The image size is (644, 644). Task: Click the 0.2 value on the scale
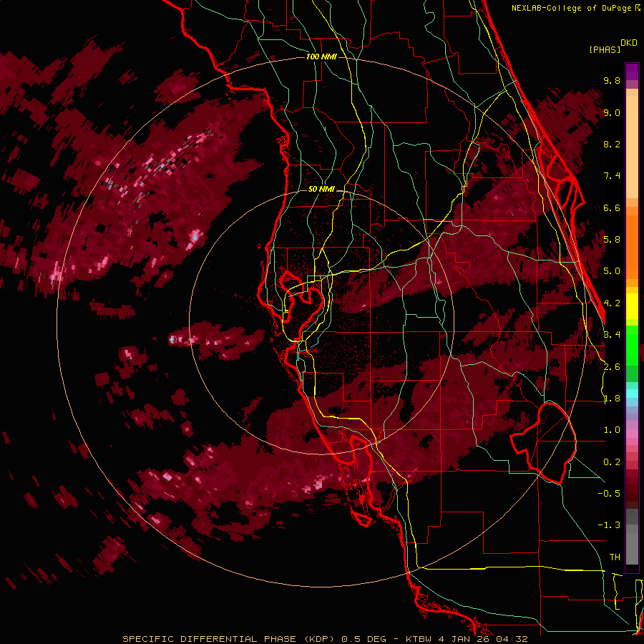coord(612,462)
